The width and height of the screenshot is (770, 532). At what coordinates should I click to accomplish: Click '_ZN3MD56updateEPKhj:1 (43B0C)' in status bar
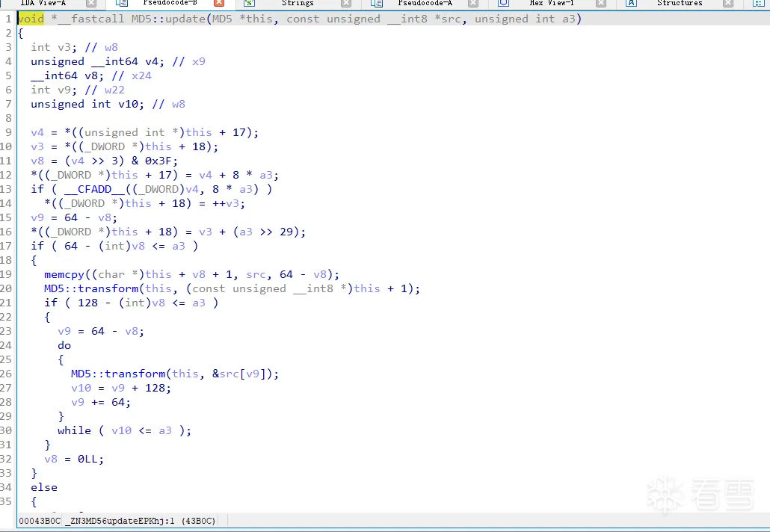pos(140,521)
